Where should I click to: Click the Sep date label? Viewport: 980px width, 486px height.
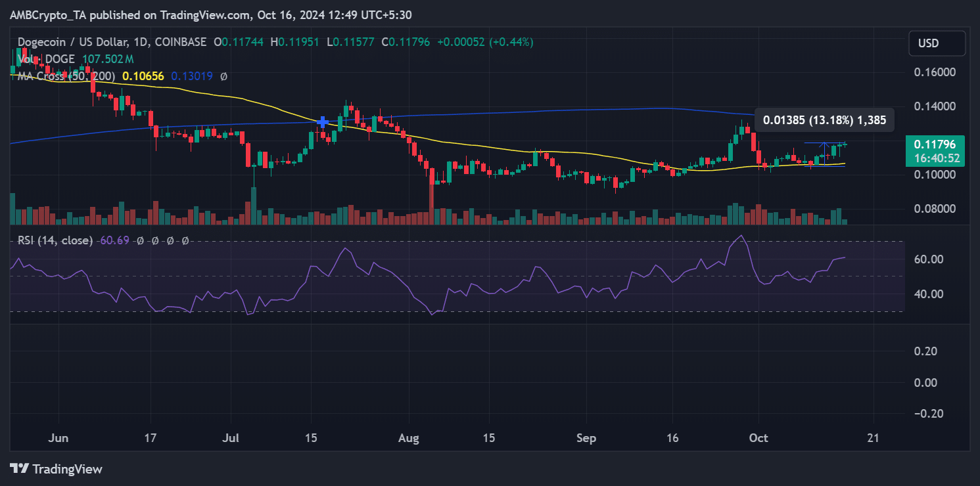586,438
